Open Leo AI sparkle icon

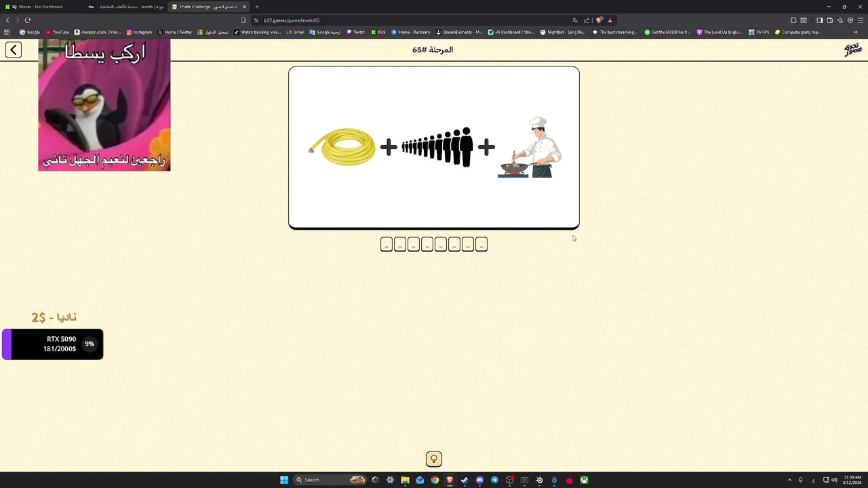pyautogui.click(x=840, y=20)
